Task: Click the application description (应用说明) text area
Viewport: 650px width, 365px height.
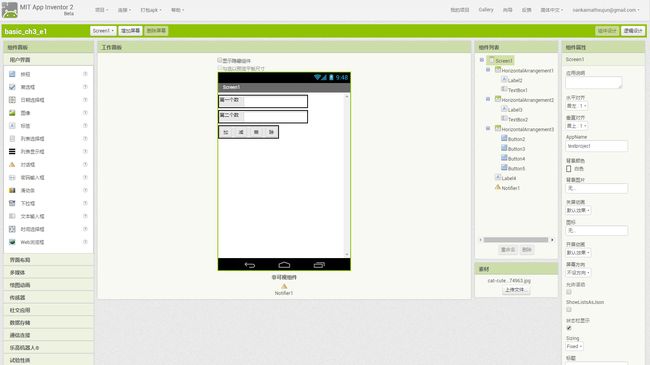Action: click(x=594, y=82)
